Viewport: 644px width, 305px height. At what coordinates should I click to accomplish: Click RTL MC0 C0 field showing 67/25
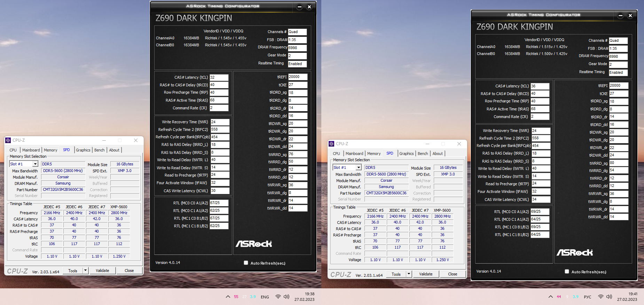[x=219, y=203]
